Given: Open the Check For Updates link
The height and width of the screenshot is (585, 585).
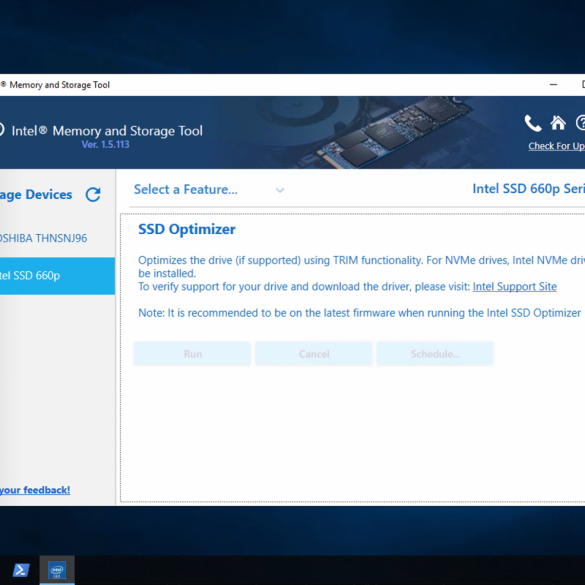Looking at the screenshot, I should coord(556,146).
